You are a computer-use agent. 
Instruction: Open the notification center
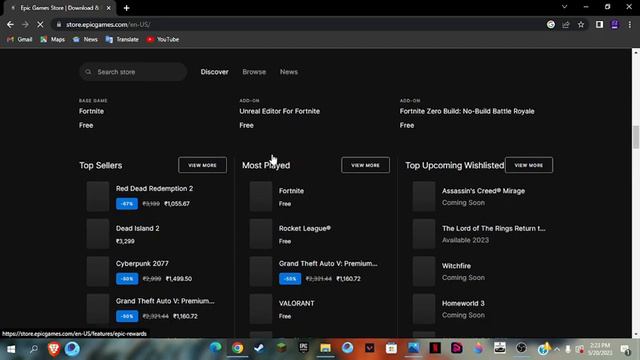[x=625, y=349]
